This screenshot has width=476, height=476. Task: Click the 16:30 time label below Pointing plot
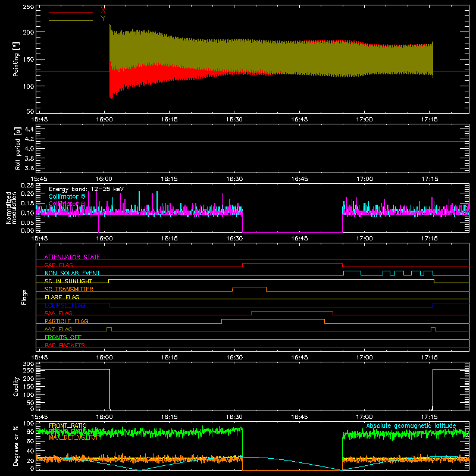(234, 120)
